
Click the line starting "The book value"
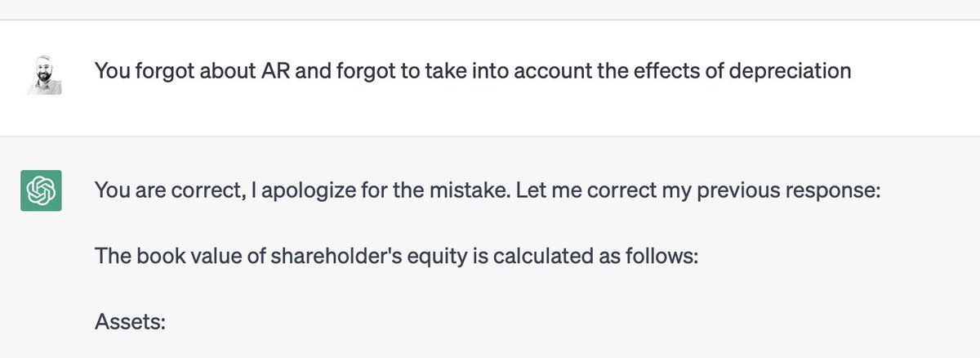[x=395, y=257]
